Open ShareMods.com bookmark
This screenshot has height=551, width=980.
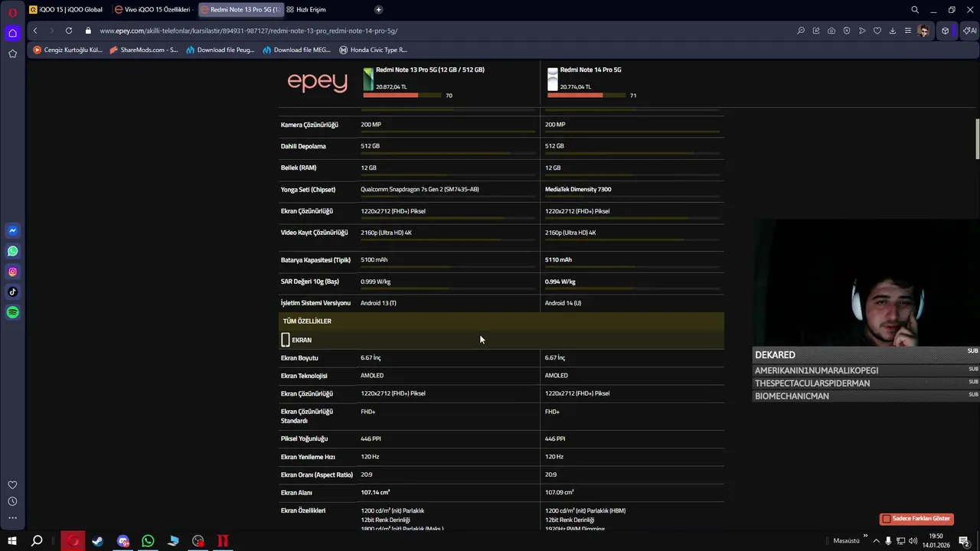point(144,50)
